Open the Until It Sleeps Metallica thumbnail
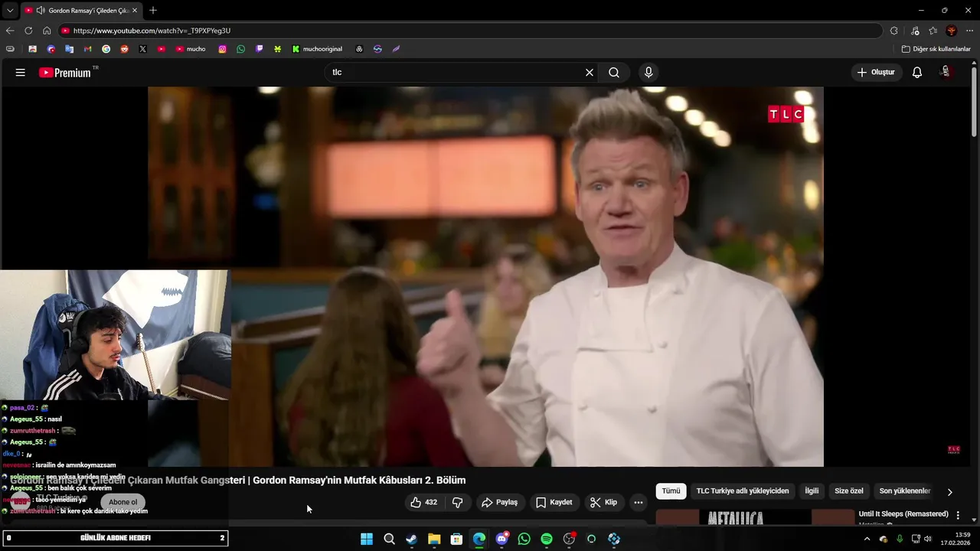This screenshot has width=980, height=551. [x=755, y=518]
